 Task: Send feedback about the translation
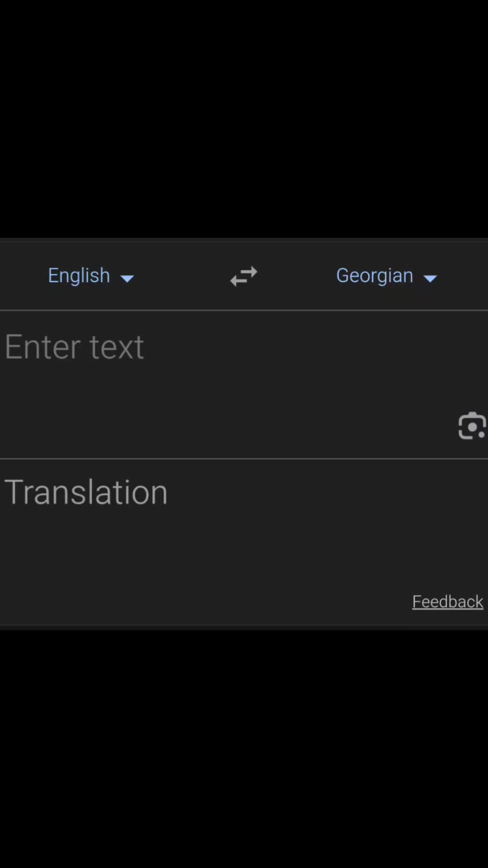448,602
